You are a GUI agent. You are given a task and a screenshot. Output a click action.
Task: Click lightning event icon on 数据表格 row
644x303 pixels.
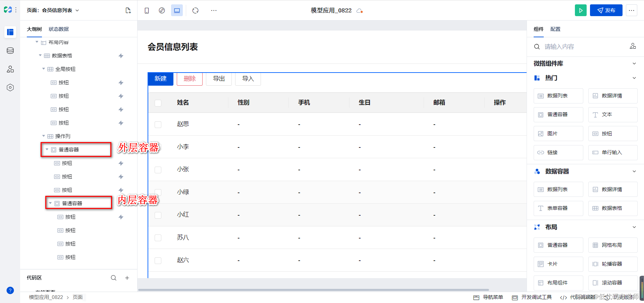pos(121,56)
